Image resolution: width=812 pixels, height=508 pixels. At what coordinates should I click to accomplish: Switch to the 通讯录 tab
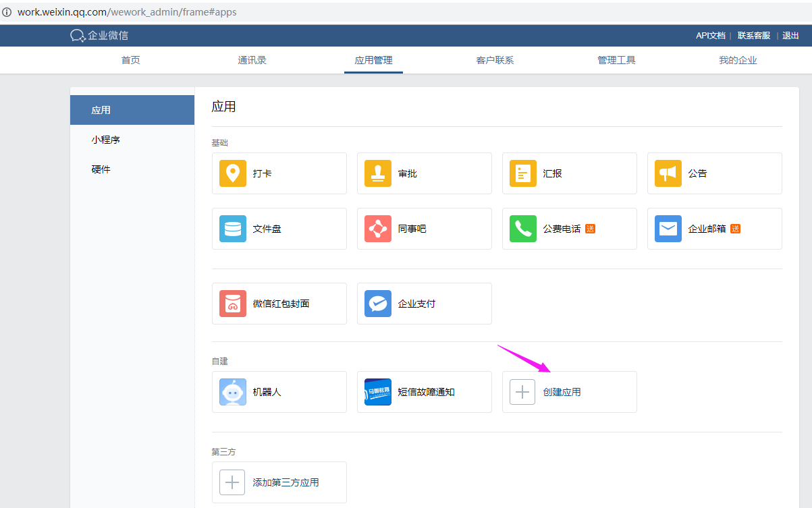(x=252, y=60)
